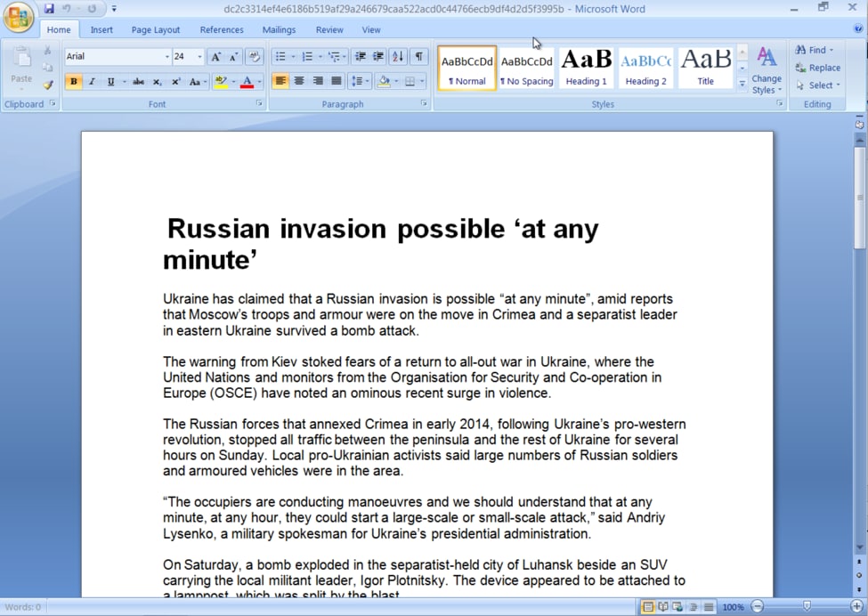
Task: Show or hide paragraph marks
Action: tap(419, 56)
